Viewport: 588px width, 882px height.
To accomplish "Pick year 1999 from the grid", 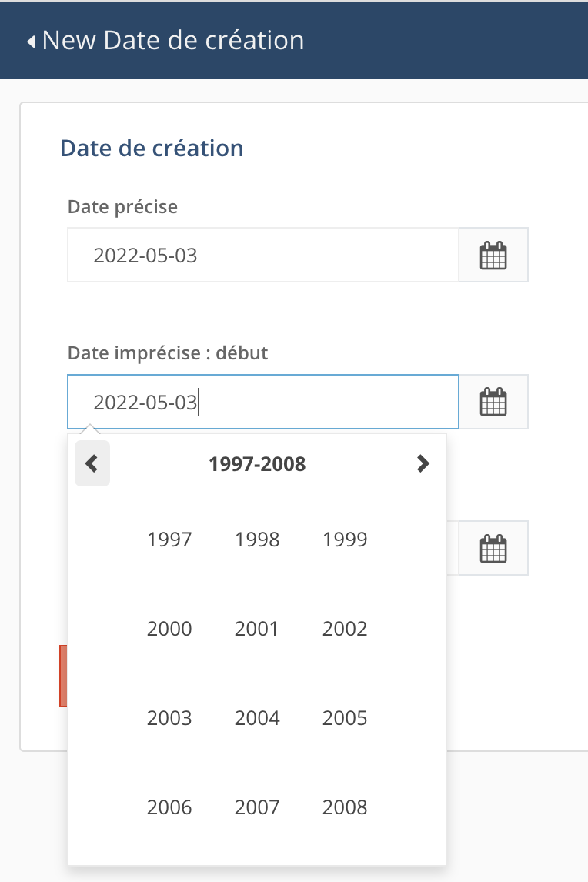I will click(345, 540).
